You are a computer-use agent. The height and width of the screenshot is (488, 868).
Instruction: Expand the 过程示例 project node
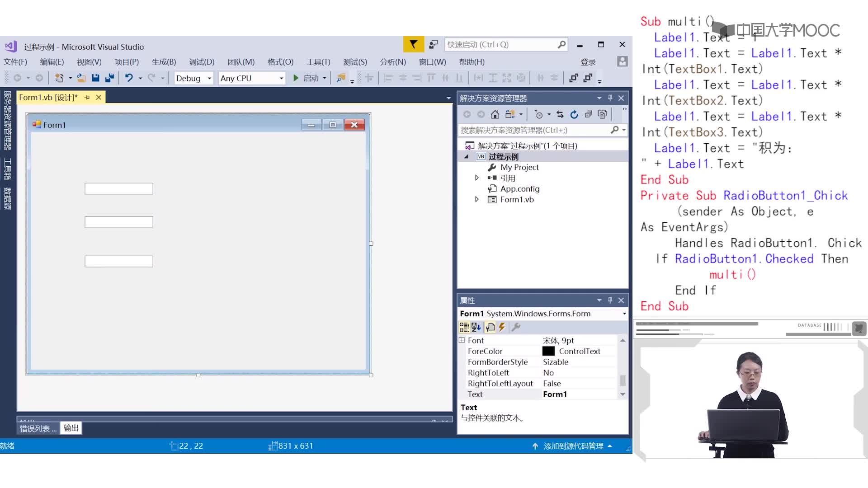pos(467,156)
